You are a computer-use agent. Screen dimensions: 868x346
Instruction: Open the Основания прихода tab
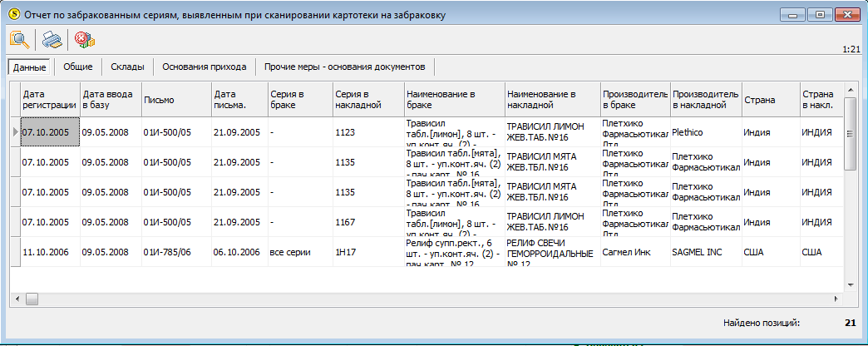pyautogui.click(x=205, y=67)
